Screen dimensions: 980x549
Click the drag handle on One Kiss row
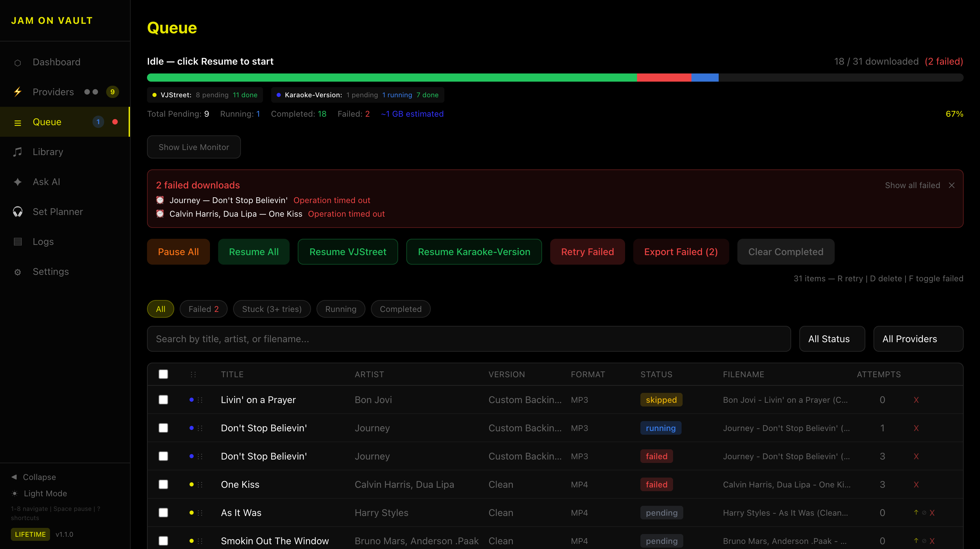click(200, 484)
